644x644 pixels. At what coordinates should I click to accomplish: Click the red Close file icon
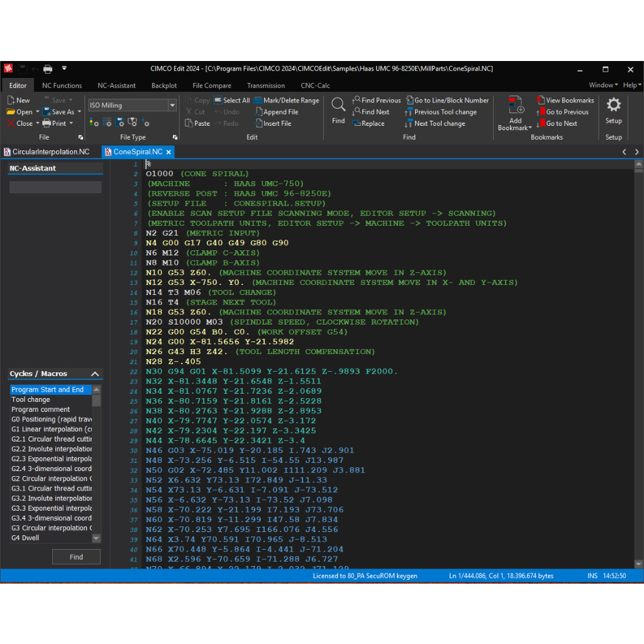pyautogui.click(x=11, y=123)
